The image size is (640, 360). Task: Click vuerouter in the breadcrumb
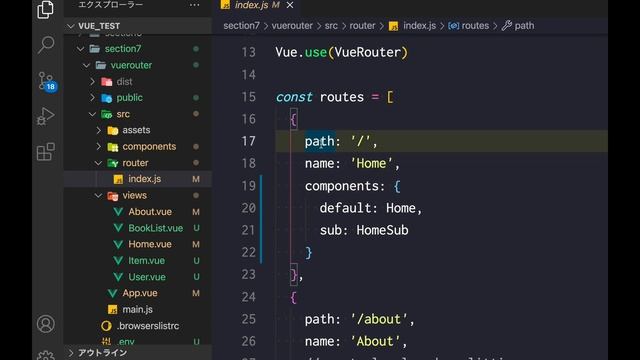pyautogui.click(x=292, y=26)
